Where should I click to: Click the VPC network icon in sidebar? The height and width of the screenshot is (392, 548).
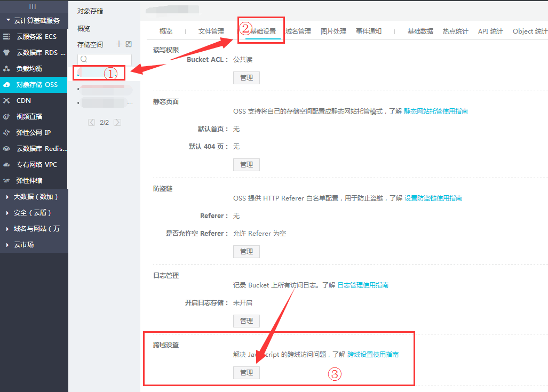click(6, 165)
